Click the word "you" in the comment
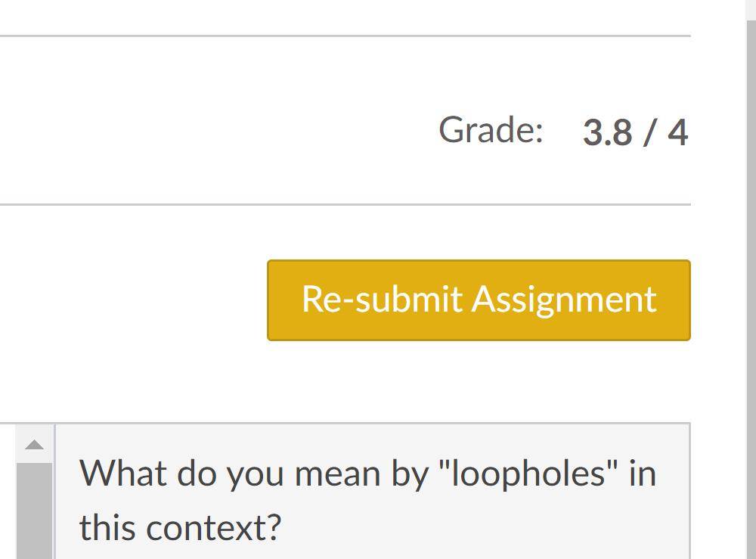756x559 pixels. click(255, 476)
